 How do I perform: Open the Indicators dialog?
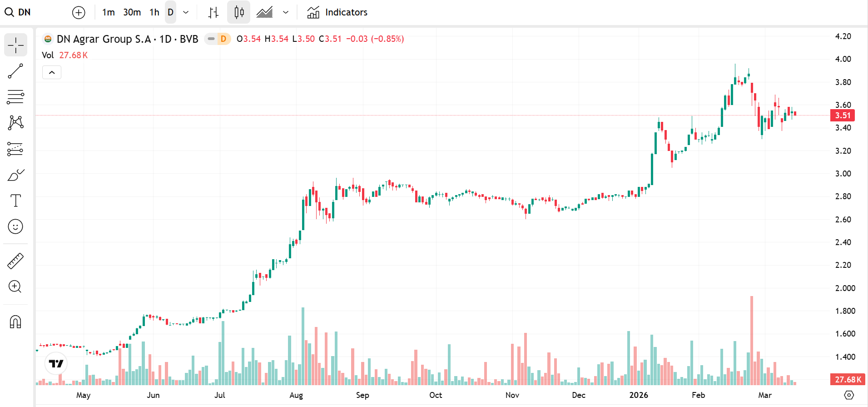(337, 12)
